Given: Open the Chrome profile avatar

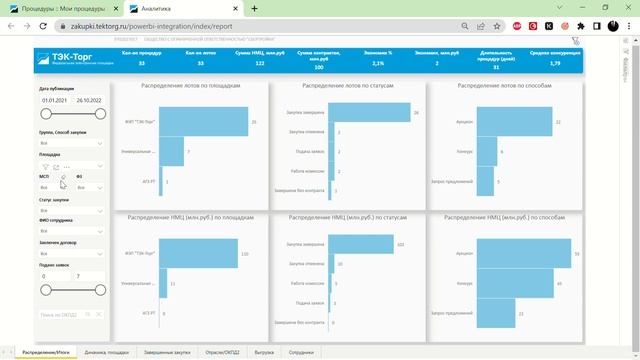Looking at the screenshot, I should 613,26.
